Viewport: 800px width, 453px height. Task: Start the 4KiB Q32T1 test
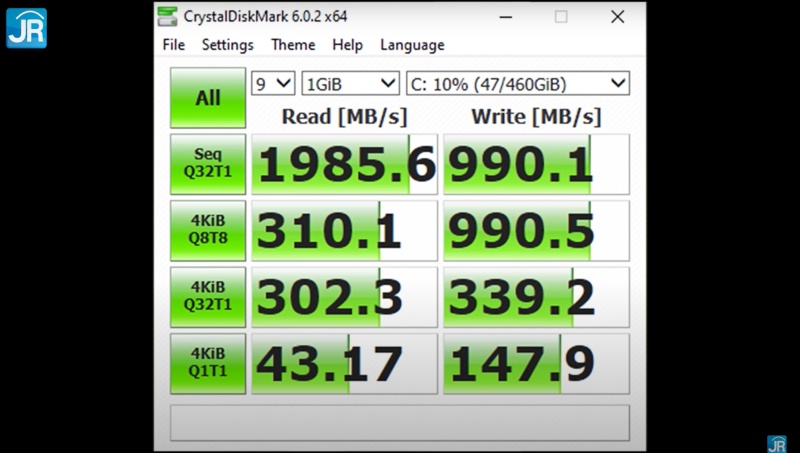click(x=208, y=296)
